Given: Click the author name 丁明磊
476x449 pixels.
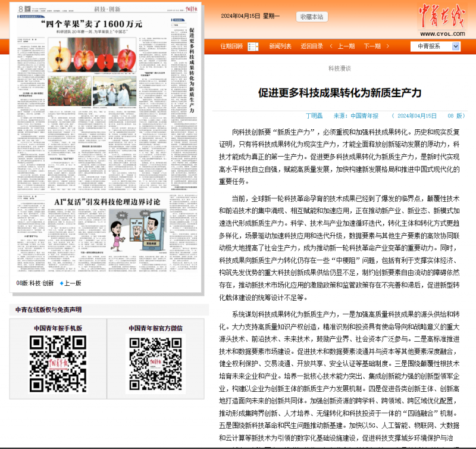Looking at the screenshot, I should click(314, 116).
